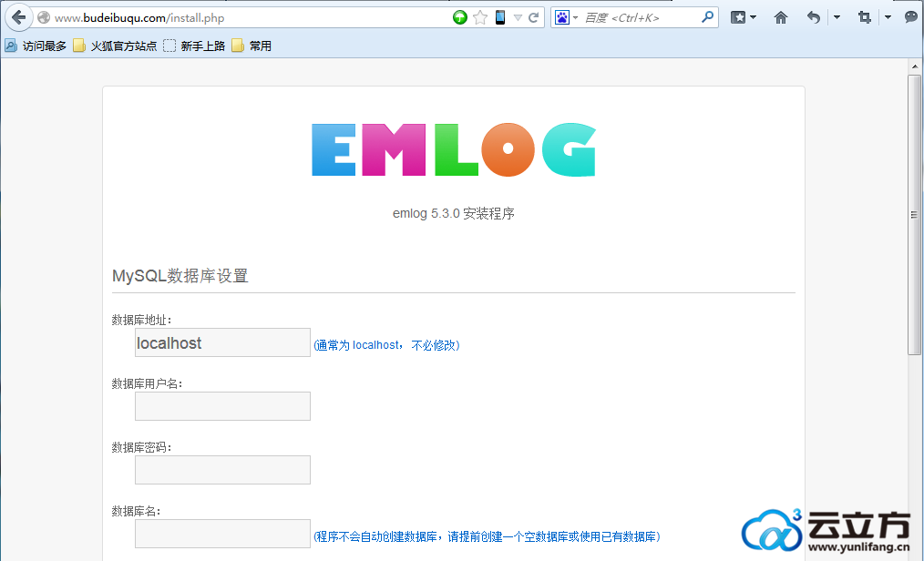Focus the 数据库名 input field
Image resolution: width=924 pixels, height=561 pixels.
222,534
